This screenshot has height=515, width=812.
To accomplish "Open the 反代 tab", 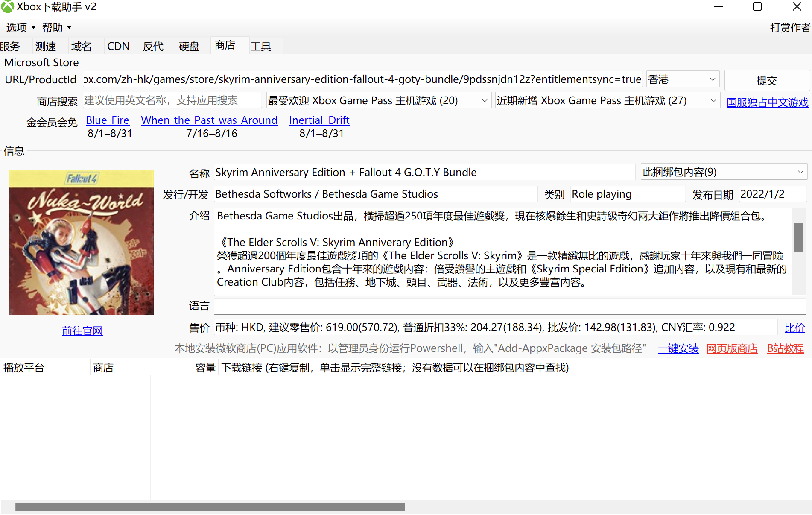I will click(x=153, y=46).
